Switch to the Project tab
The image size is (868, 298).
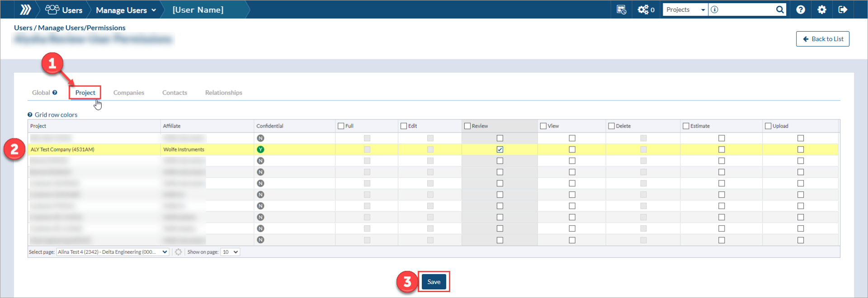point(85,93)
